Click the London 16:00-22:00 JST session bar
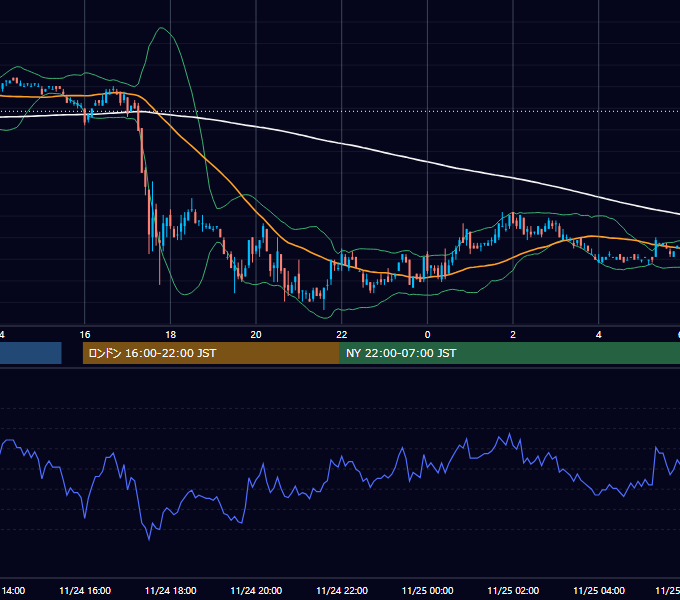This screenshot has height=600, width=680. (x=211, y=353)
